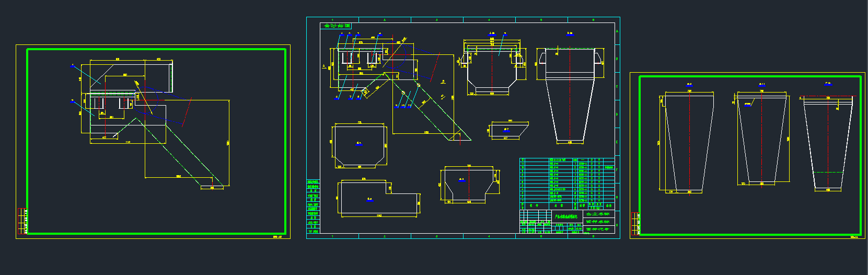Screen dimensions: 868x275
Task: Click the small wedge part in the middle sheet
Action: (x=507, y=130)
